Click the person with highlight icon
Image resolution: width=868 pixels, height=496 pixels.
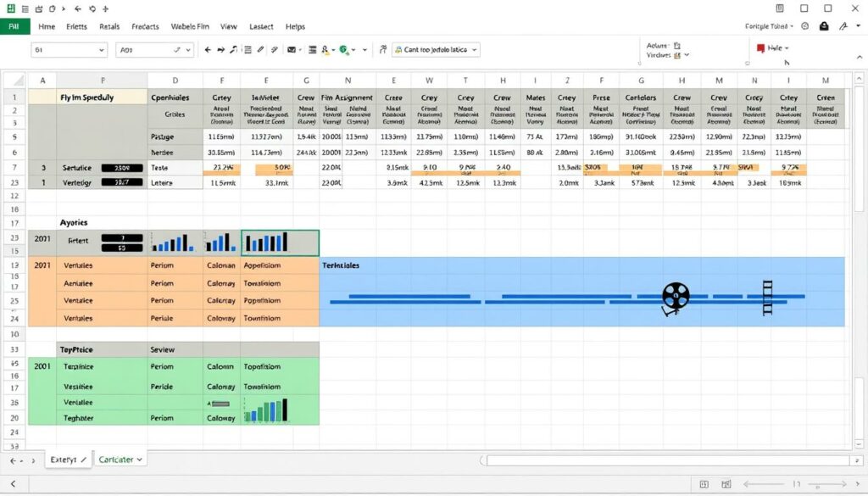325,50
